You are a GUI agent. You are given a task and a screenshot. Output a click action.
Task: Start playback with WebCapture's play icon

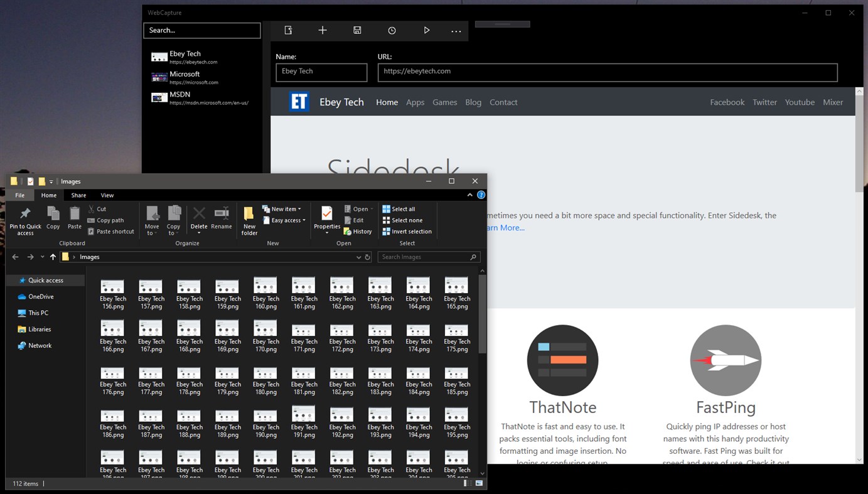click(x=426, y=30)
